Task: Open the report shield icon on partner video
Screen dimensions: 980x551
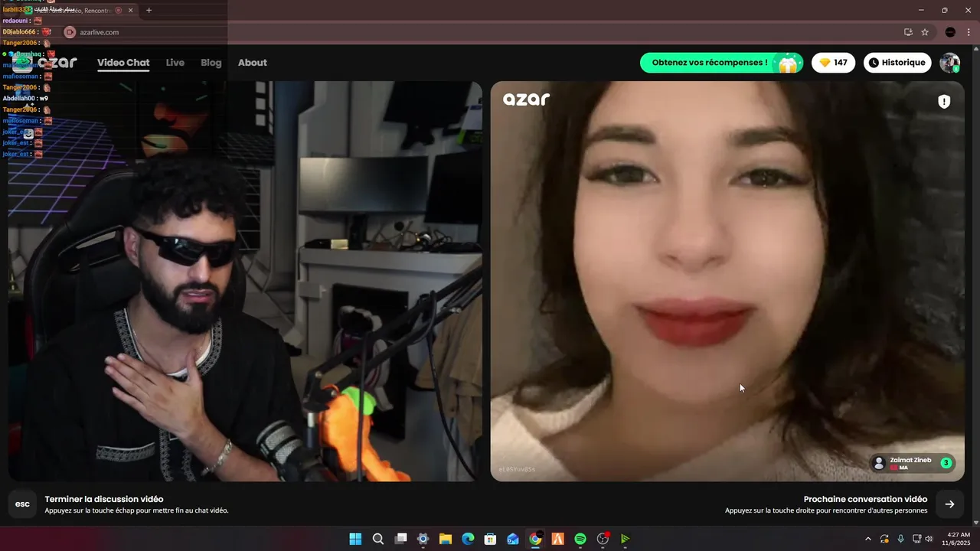Action: pyautogui.click(x=944, y=102)
